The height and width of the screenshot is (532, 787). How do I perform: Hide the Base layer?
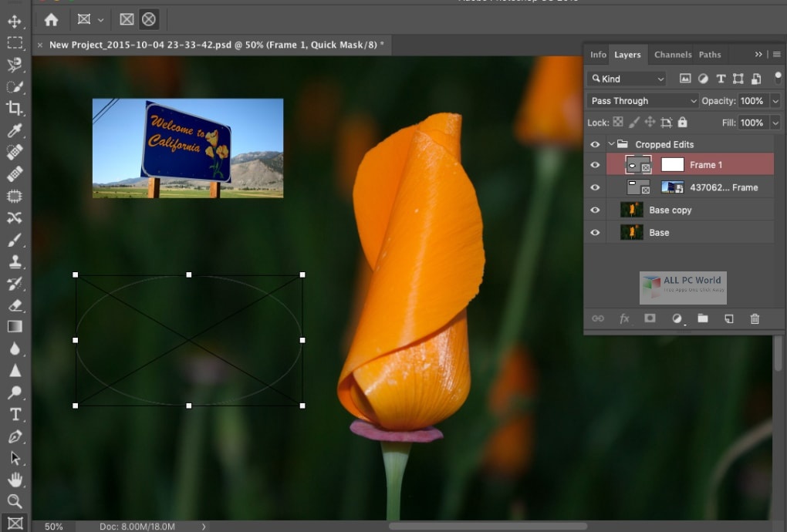click(x=595, y=232)
